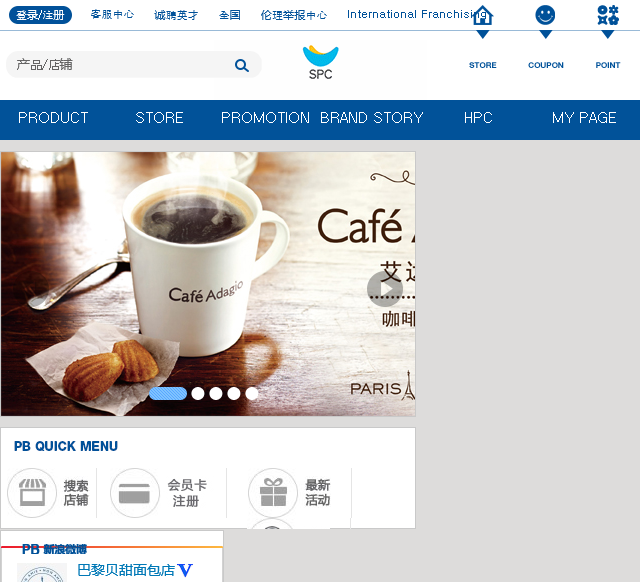Open the 诚聘英才 careers link
This screenshot has height=582, width=640.
[x=176, y=15]
